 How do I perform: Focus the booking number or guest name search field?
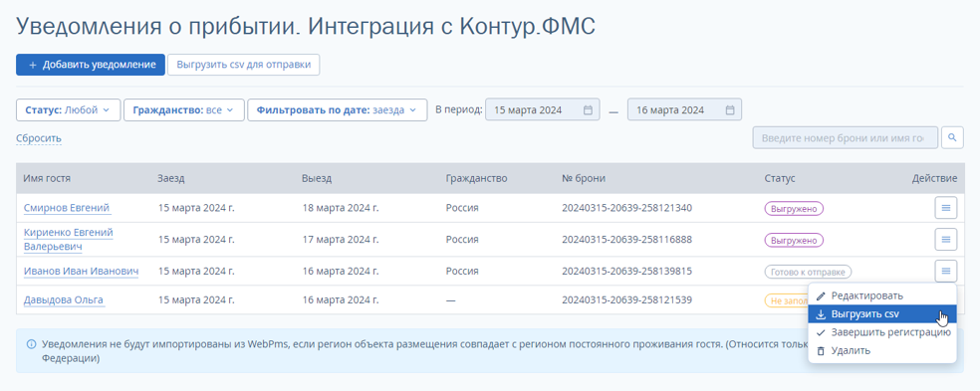pos(846,137)
